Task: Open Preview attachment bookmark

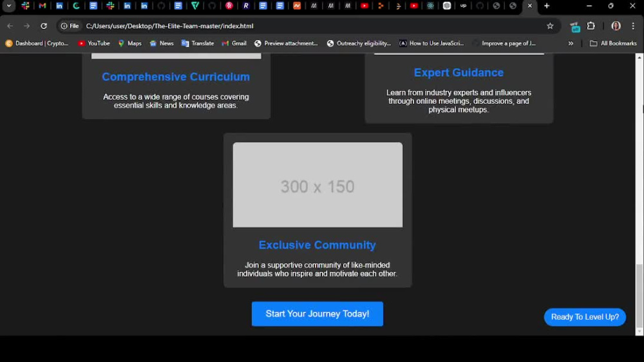Action: 286,43
